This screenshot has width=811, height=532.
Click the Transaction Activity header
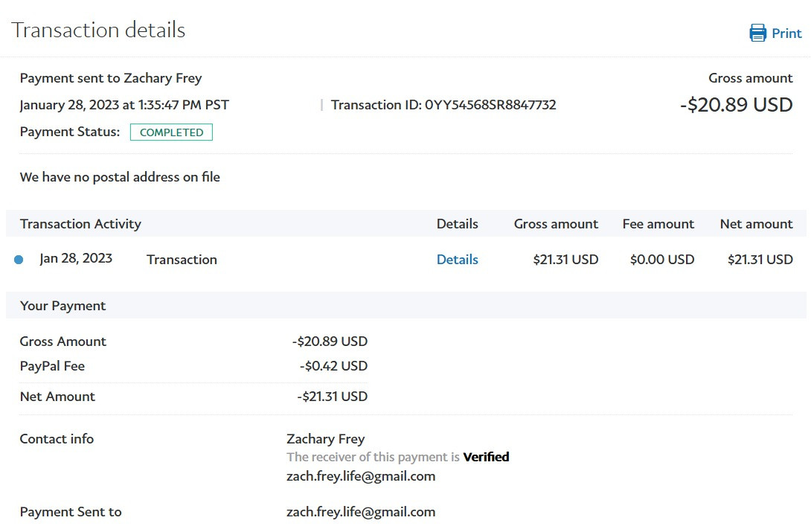point(80,224)
